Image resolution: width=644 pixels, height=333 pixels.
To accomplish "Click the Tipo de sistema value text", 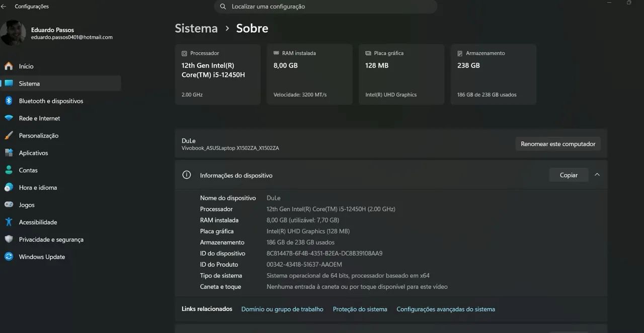I will pos(348,276).
